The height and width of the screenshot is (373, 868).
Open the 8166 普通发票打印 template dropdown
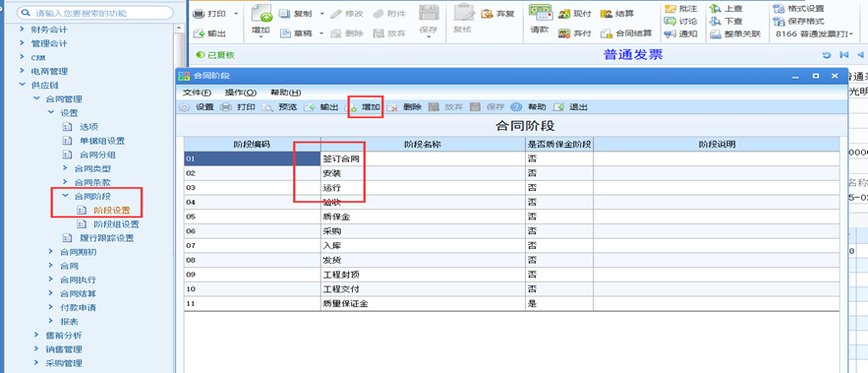tap(850, 33)
